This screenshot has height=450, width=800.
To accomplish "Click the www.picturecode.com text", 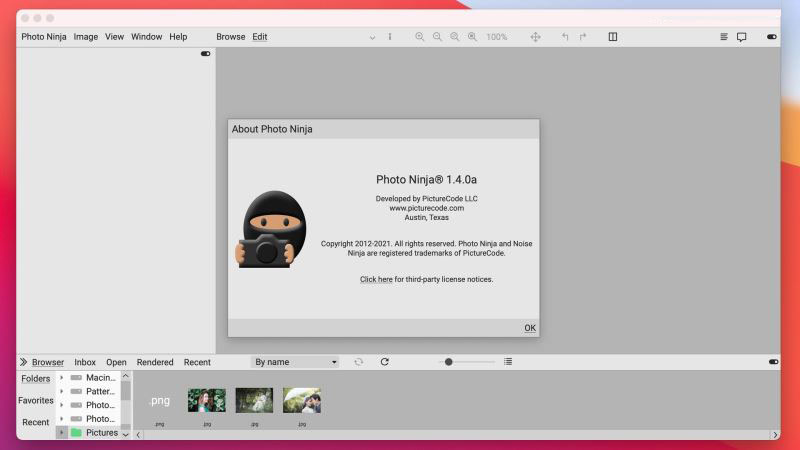I will [427, 208].
